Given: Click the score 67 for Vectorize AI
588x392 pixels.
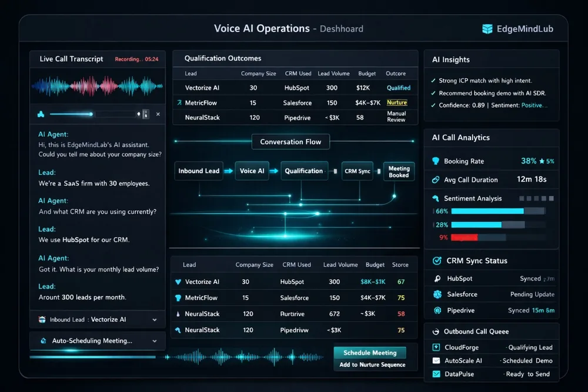Looking at the screenshot, I should pyautogui.click(x=401, y=281).
